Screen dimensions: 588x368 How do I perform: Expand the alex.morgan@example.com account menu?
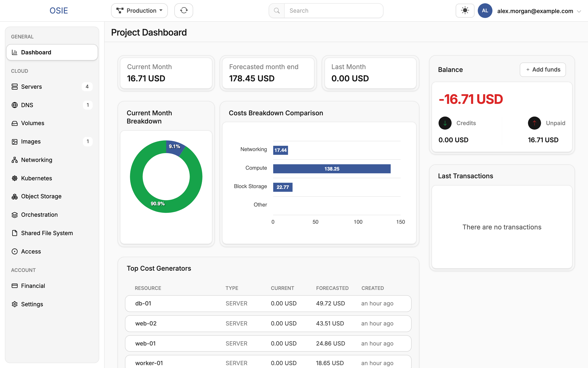tap(539, 11)
